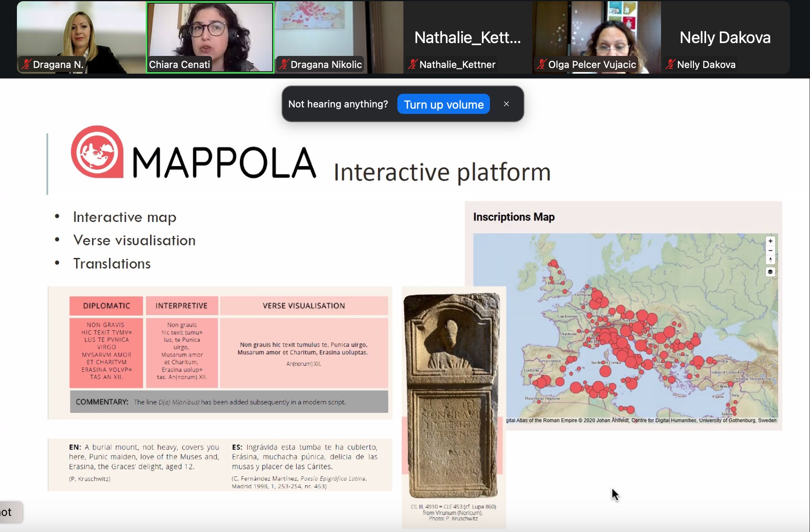Click the MAPPOLA wordmark text
810x532 pixels.
click(x=224, y=163)
